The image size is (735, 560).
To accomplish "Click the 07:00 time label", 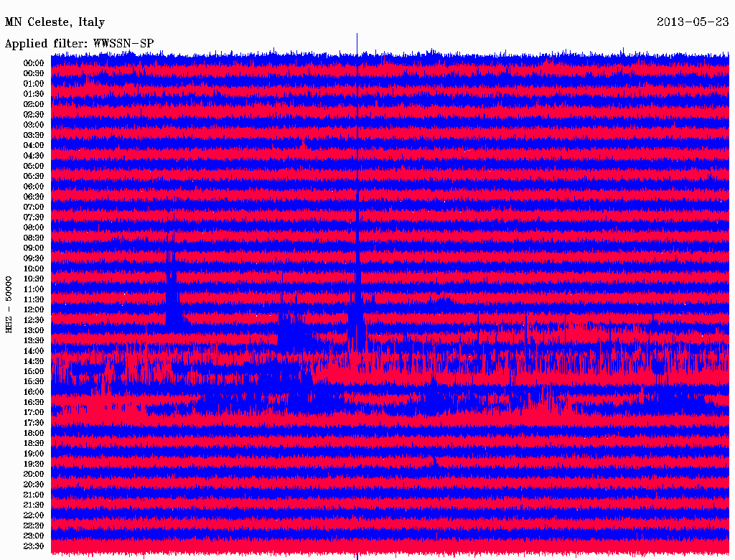I will 34,207.
